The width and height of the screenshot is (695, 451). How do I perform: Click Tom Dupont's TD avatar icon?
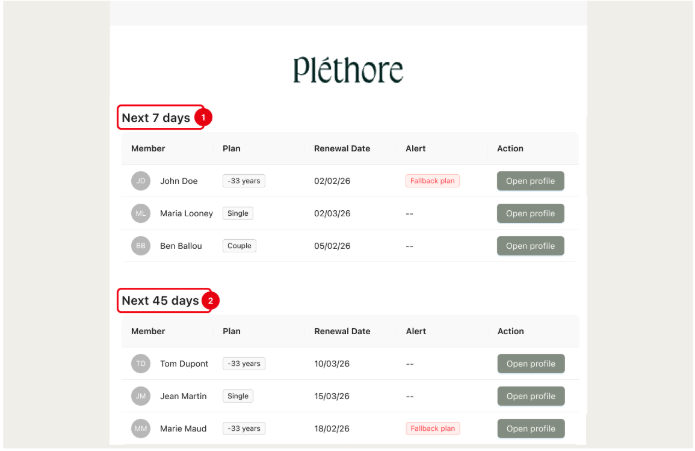141,364
